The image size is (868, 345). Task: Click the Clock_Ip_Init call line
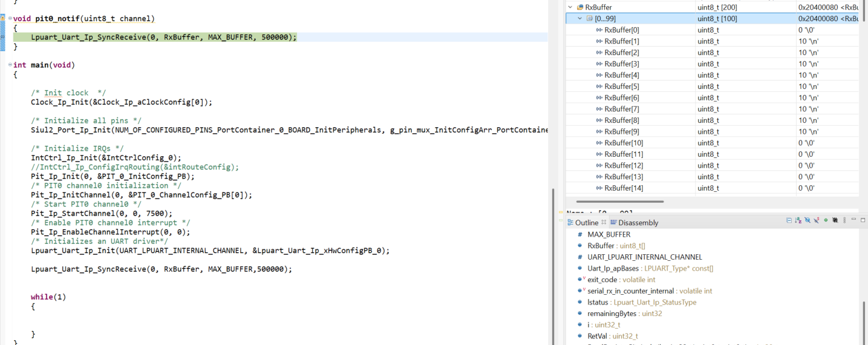[122, 102]
